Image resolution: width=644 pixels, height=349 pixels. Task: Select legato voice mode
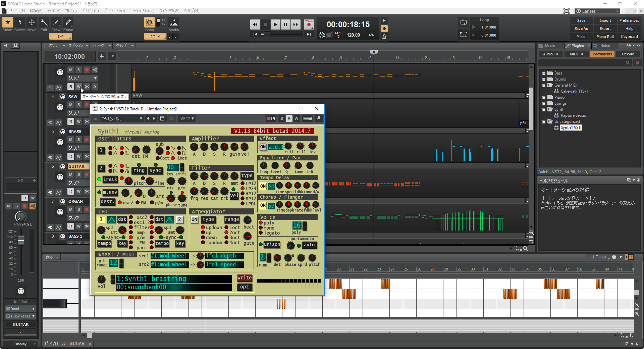click(261, 233)
